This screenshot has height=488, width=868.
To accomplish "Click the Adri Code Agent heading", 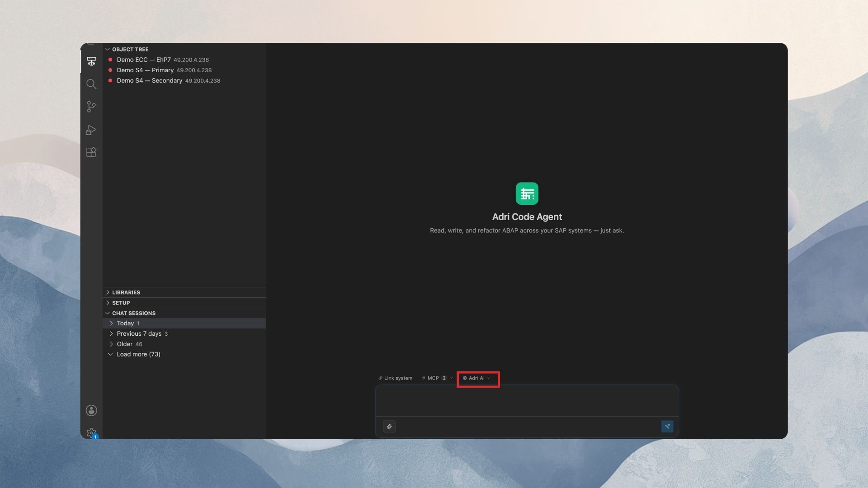I will (527, 217).
